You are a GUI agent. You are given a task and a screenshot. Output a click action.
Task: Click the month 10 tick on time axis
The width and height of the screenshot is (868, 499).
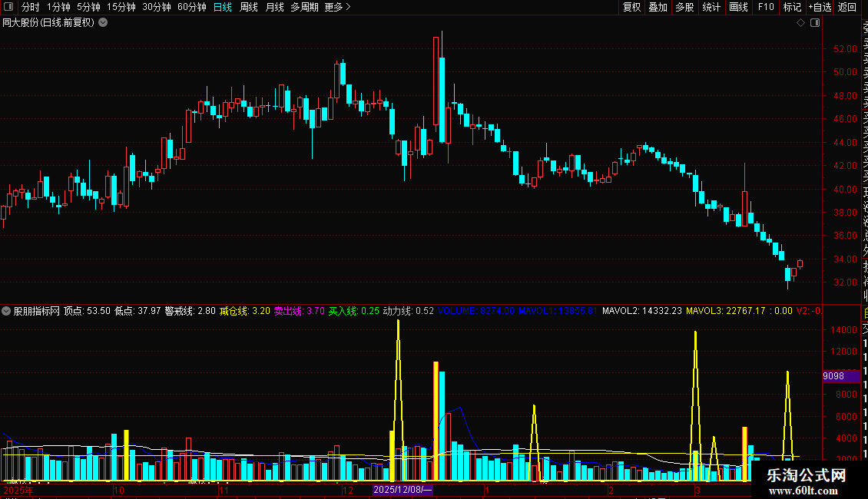pyautogui.click(x=119, y=490)
